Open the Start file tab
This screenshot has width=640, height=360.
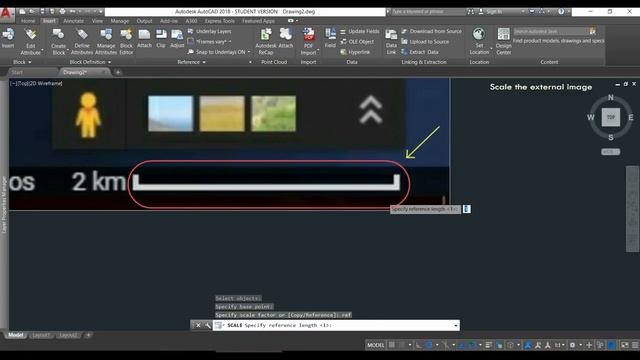pyautogui.click(x=17, y=72)
